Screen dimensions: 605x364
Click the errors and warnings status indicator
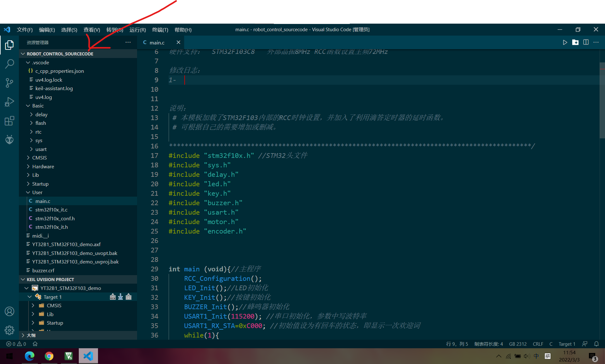pos(16,344)
